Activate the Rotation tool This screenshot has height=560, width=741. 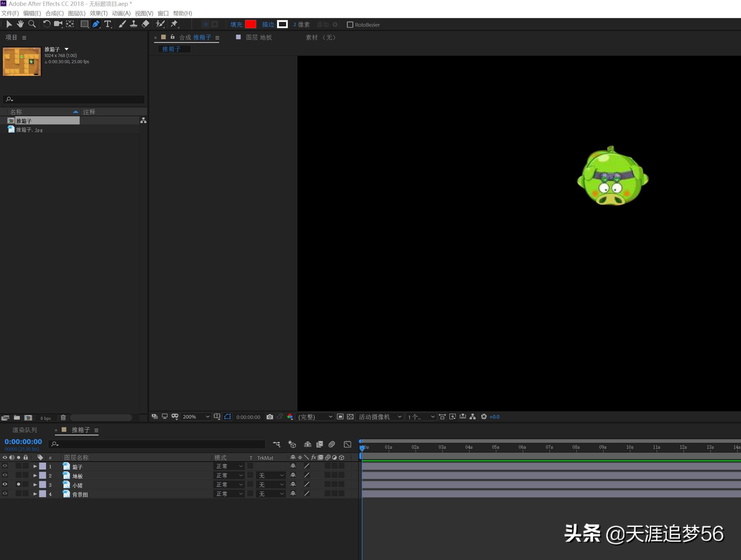(47, 24)
